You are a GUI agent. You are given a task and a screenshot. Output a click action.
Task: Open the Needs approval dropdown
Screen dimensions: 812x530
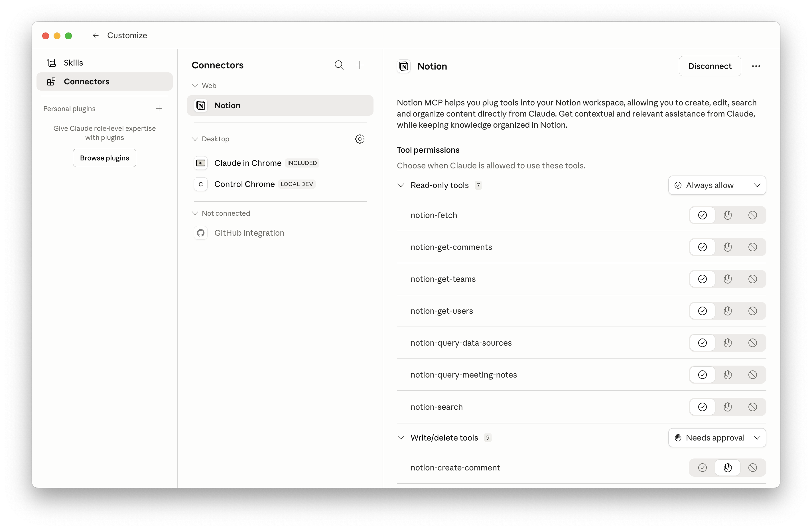717,438
